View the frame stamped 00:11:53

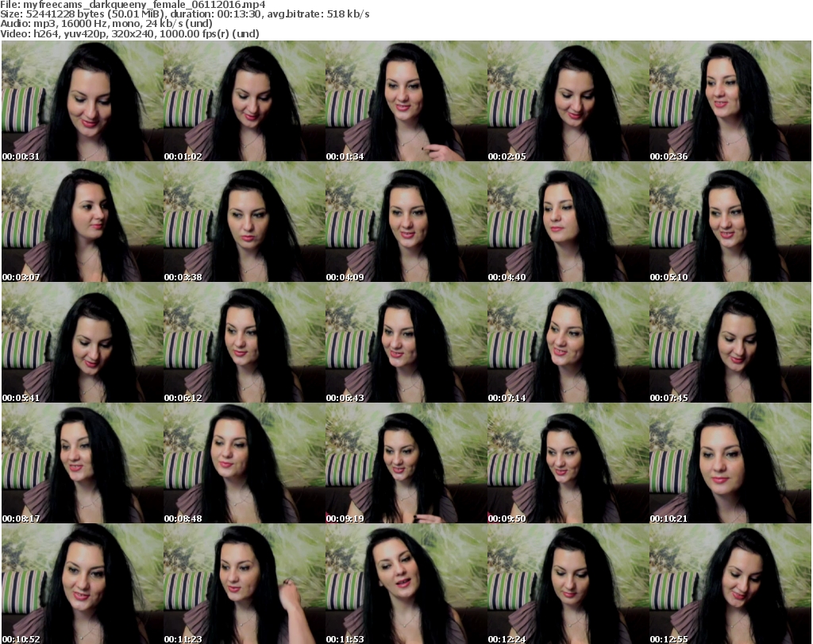click(x=406, y=584)
